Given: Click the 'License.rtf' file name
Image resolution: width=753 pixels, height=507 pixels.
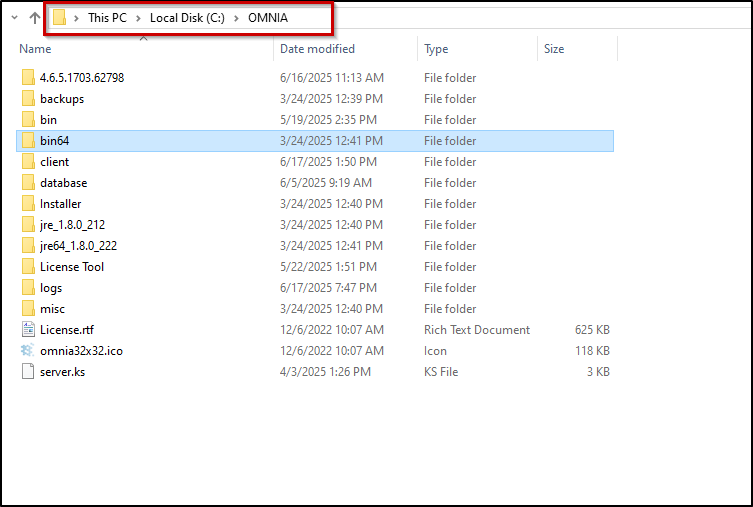Looking at the screenshot, I should 67,330.
